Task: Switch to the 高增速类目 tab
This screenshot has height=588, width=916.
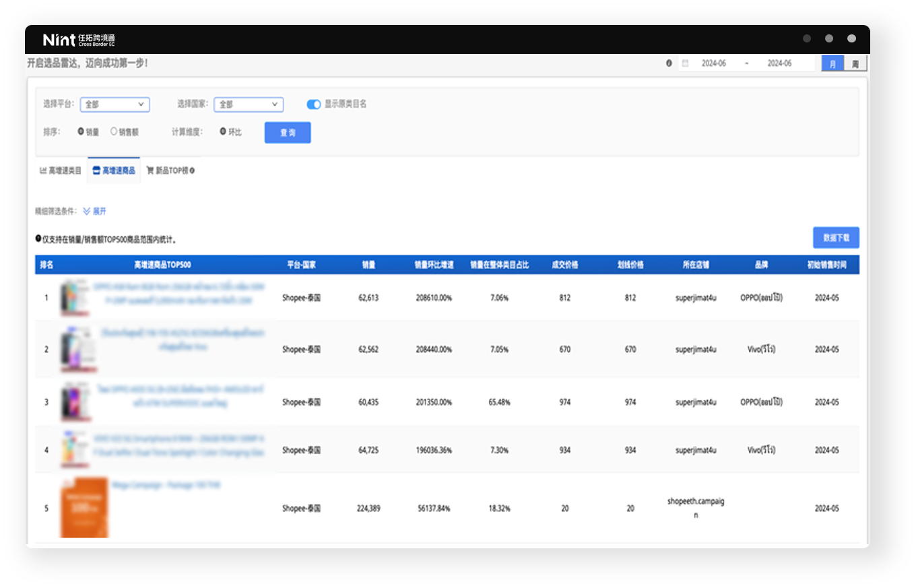Action: [61, 171]
